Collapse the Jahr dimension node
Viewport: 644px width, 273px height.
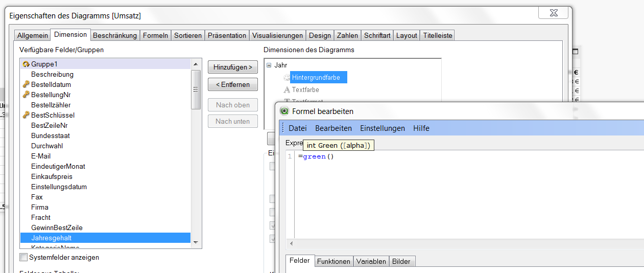(x=269, y=65)
